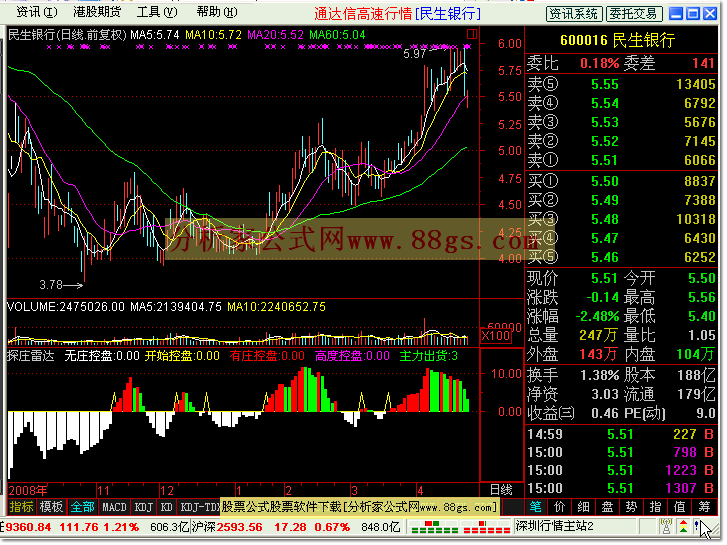This screenshot has width=727, height=545.
Task: Select the 筹 chip distribution tab
Action: click(704, 507)
